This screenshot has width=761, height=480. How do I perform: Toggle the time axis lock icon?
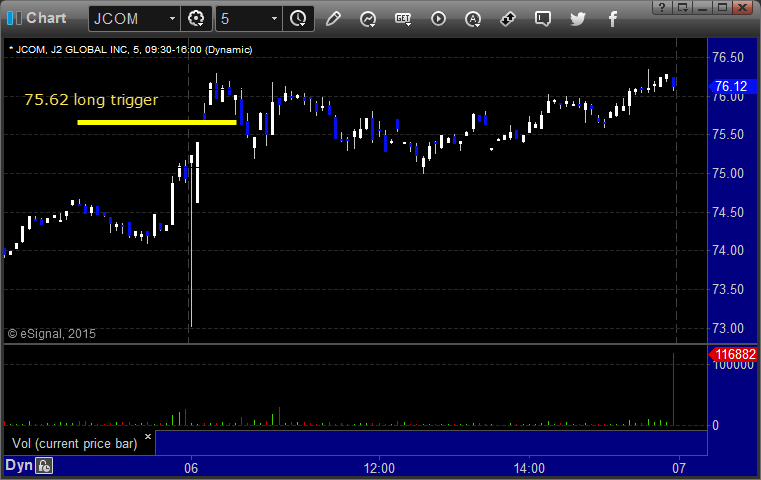pos(44,466)
